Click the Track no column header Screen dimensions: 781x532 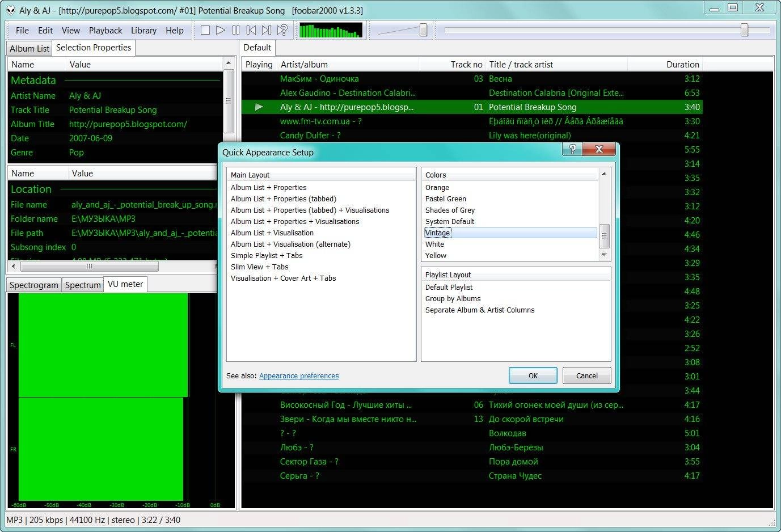tap(452, 65)
